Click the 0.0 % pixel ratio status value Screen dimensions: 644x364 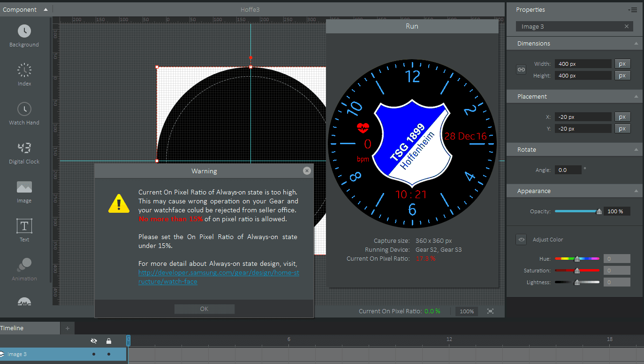432,311
